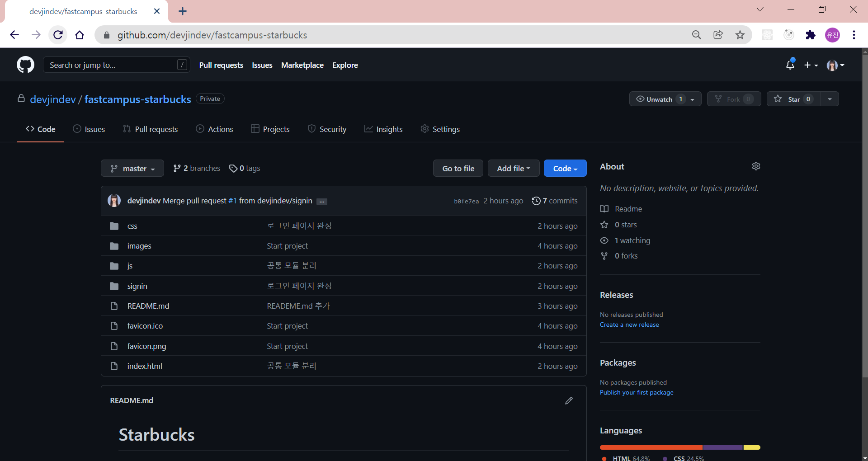
Task: Open commit history clock icon
Action: tap(536, 201)
